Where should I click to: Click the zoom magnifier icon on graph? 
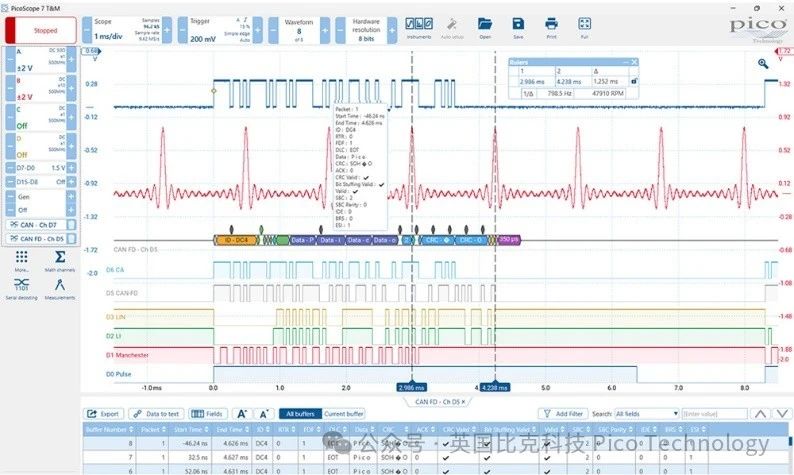[x=765, y=62]
